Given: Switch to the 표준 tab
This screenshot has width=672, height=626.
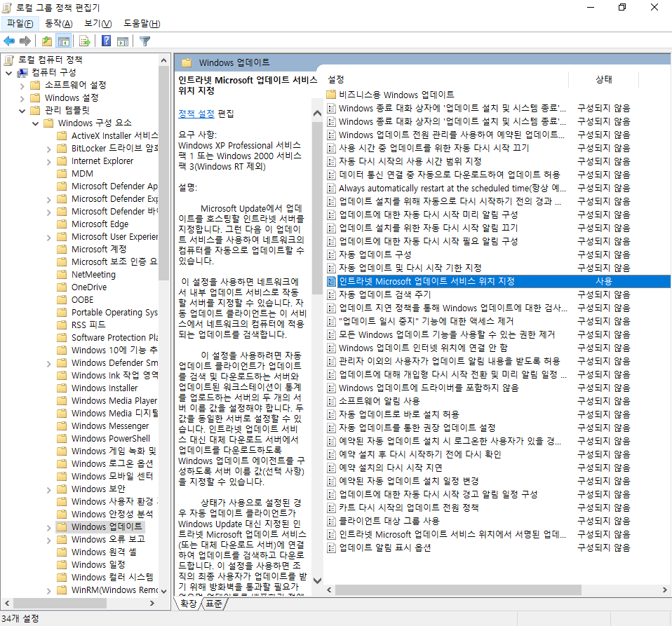Looking at the screenshot, I should (x=214, y=604).
